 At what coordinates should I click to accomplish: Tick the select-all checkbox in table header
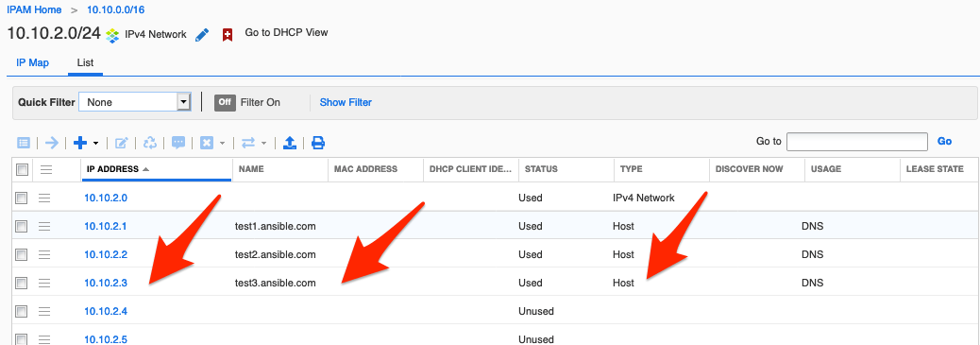click(x=22, y=169)
